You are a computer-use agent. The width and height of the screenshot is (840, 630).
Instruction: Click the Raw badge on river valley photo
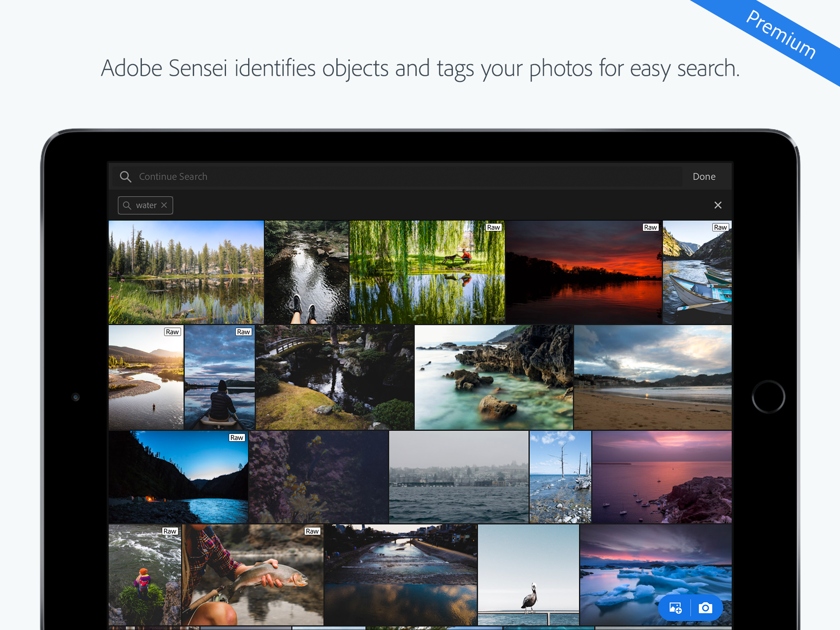click(x=172, y=332)
